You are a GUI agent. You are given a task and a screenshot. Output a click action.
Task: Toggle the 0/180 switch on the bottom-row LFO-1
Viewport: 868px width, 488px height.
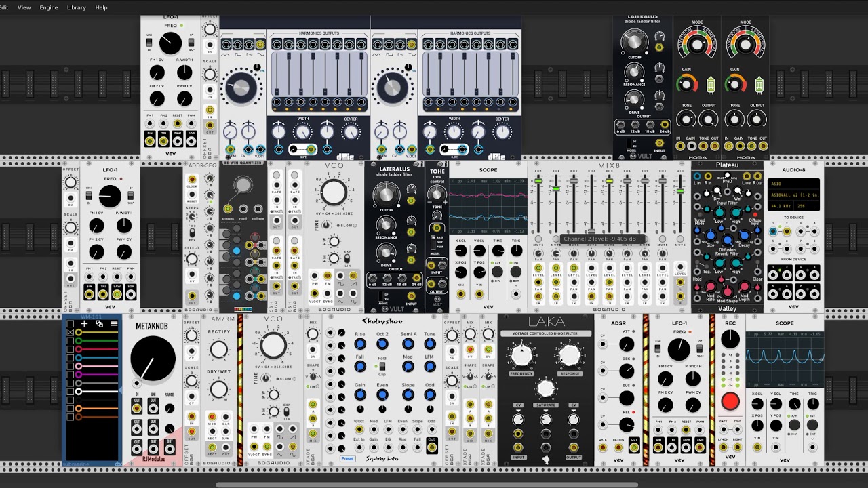click(x=700, y=348)
